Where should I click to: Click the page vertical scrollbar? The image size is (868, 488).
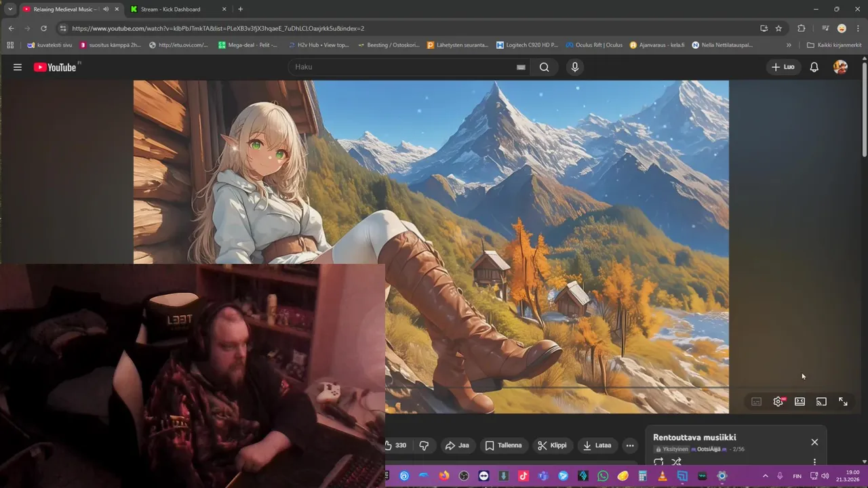click(x=864, y=108)
